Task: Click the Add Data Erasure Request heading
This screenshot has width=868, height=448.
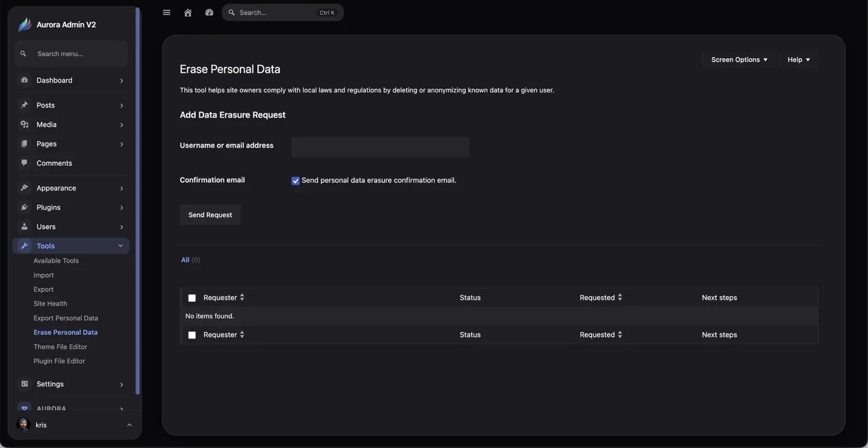Action: [x=233, y=115]
